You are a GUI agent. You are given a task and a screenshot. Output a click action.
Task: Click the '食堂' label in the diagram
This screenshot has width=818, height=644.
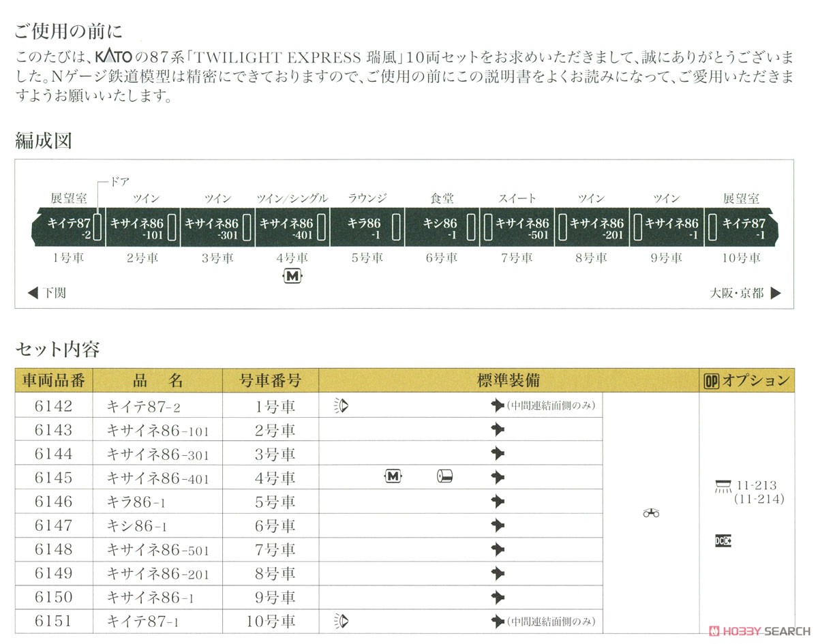tap(442, 198)
